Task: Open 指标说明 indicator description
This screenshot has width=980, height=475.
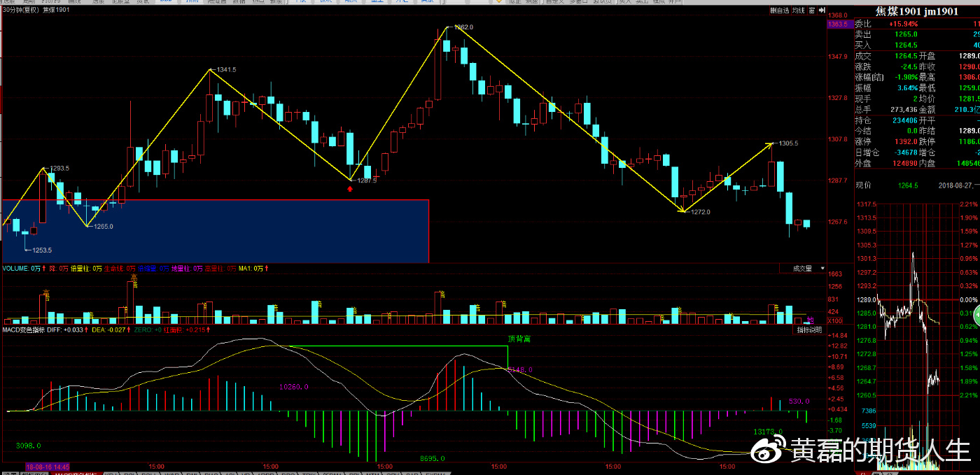Action: click(809, 329)
